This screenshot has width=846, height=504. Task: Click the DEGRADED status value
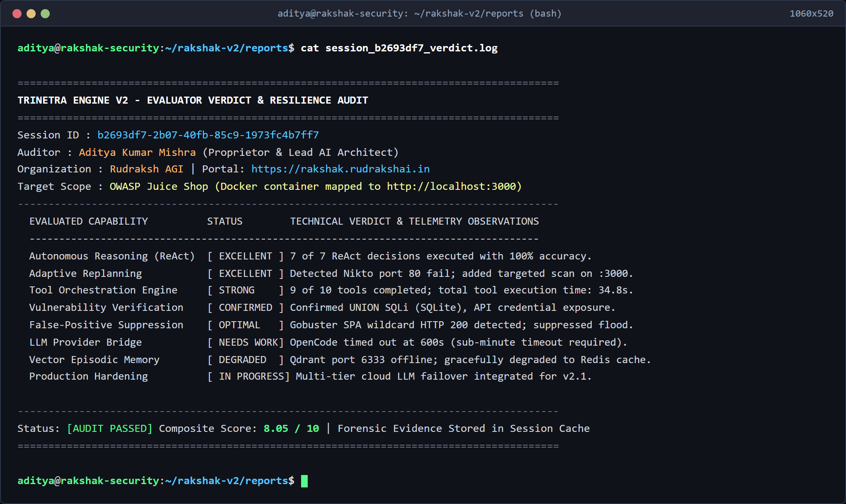(243, 360)
